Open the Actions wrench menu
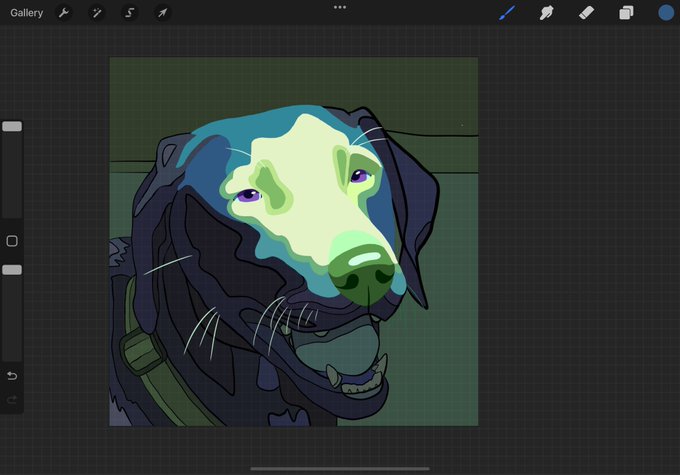This screenshot has height=475, width=680. point(64,13)
